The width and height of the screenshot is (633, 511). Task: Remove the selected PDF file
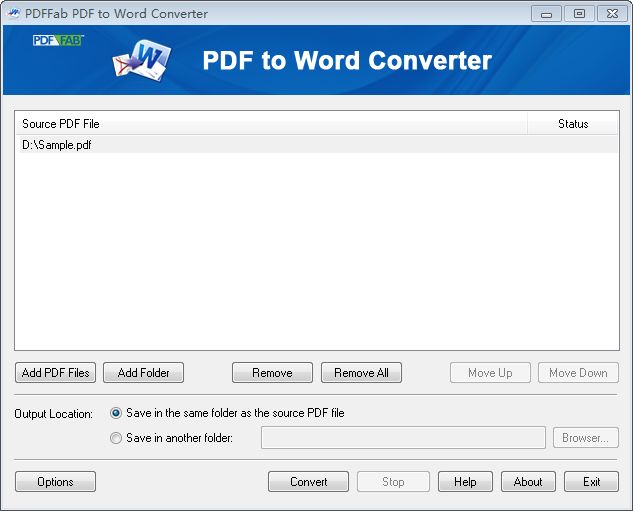(x=272, y=373)
